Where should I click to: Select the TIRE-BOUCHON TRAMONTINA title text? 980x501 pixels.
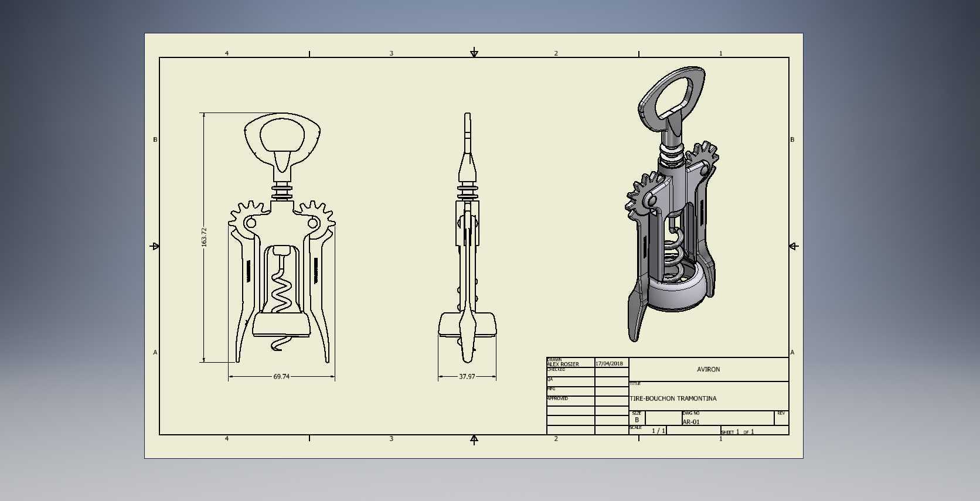tap(673, 398)
